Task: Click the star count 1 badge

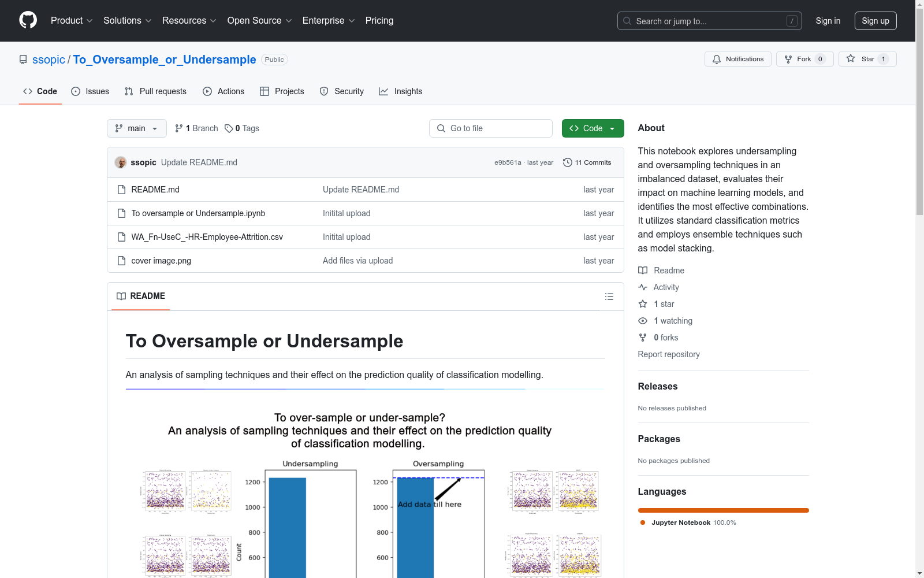Action: coord(883,59)
